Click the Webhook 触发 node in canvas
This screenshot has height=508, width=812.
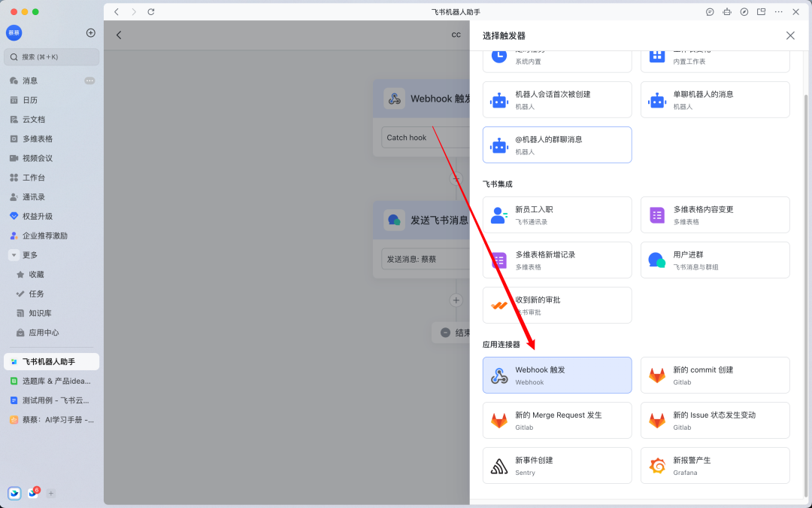point(422,99)
